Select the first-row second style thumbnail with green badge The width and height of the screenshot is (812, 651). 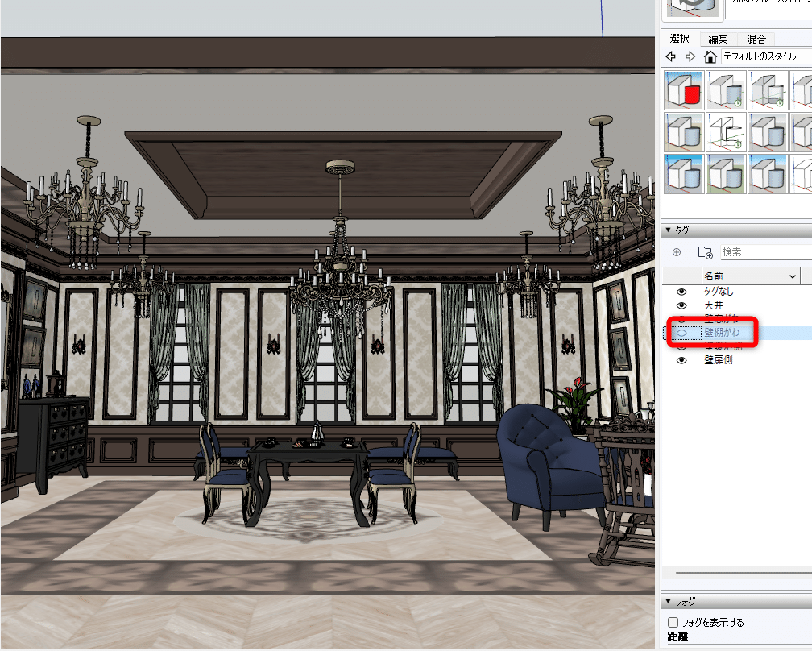[726, 90]
